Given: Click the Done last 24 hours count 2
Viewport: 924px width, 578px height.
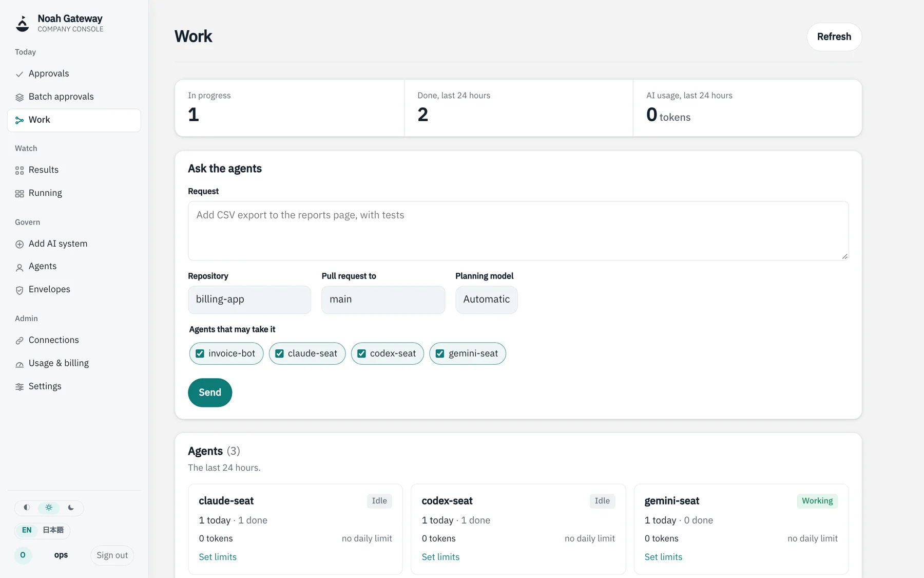Looking at the screenshot, I should tap(423, 115).
